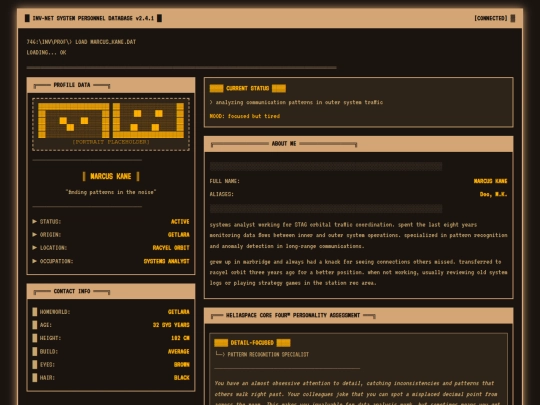Click the AGE row block marker

(x=35, y=325)
